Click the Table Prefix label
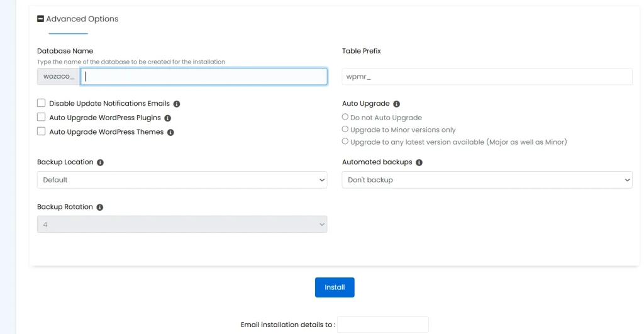The height and width of the screenshot is (334, 644). coord(362,51)
